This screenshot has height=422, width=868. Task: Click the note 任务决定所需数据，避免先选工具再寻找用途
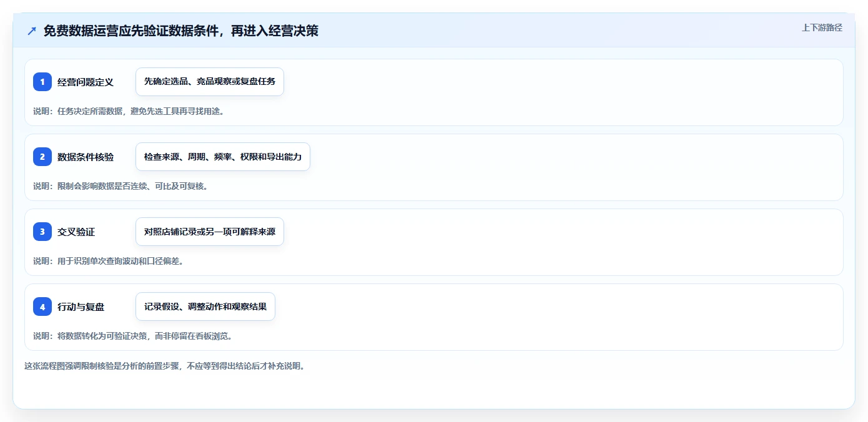[129, 111]
